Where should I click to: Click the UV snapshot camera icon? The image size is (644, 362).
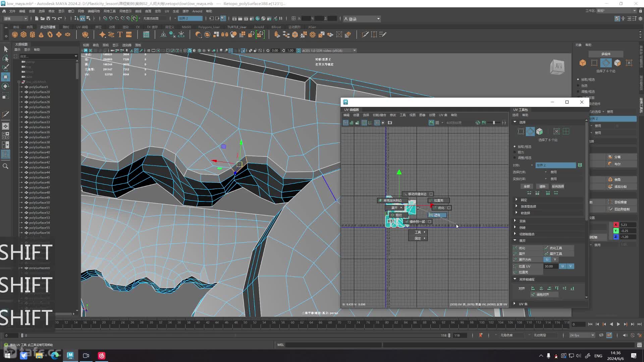[x=390, y=123]
